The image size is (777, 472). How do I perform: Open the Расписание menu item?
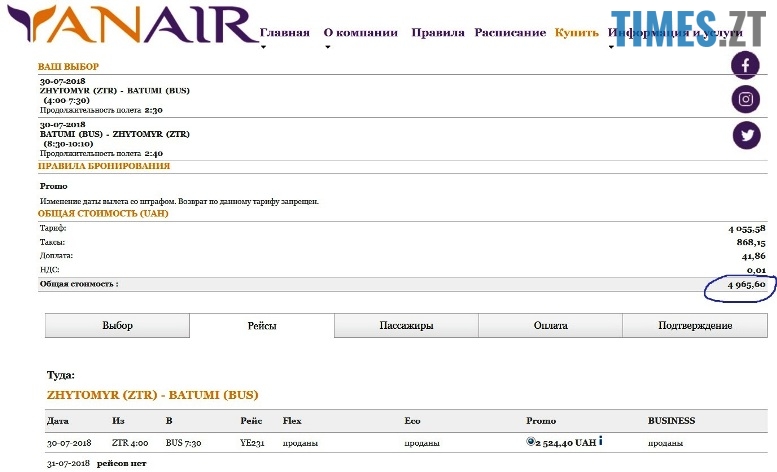[x=510, y=32]
